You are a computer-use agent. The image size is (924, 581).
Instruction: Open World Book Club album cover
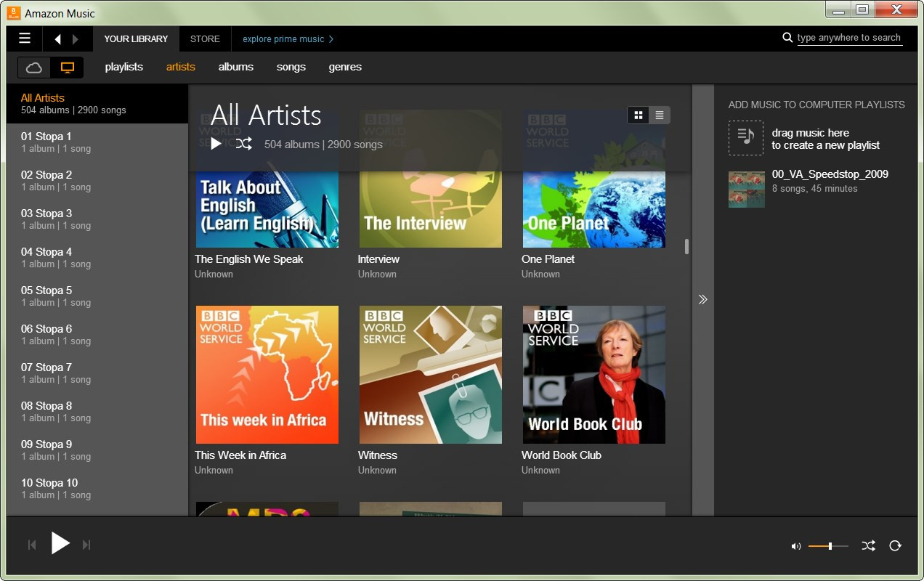[594, 375]
